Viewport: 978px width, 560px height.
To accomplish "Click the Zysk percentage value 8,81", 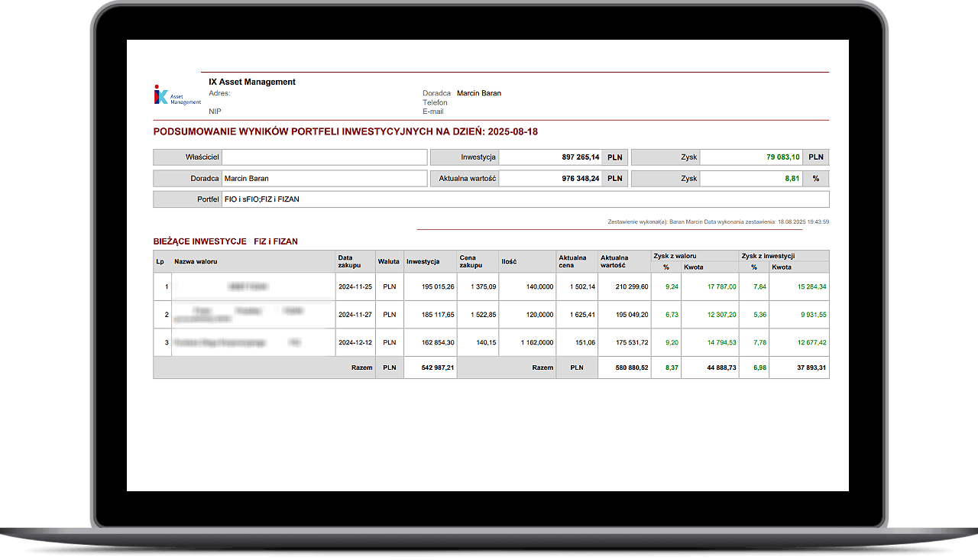I will 792,179.
